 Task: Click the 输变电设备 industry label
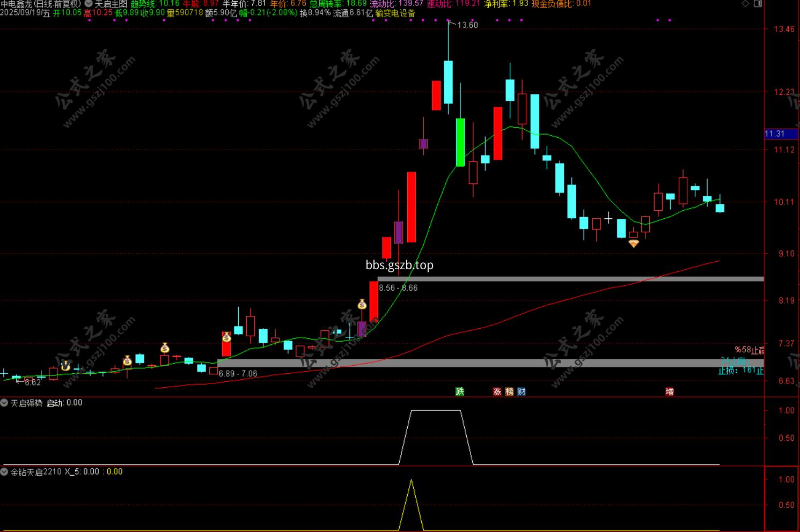coord(395,13)
